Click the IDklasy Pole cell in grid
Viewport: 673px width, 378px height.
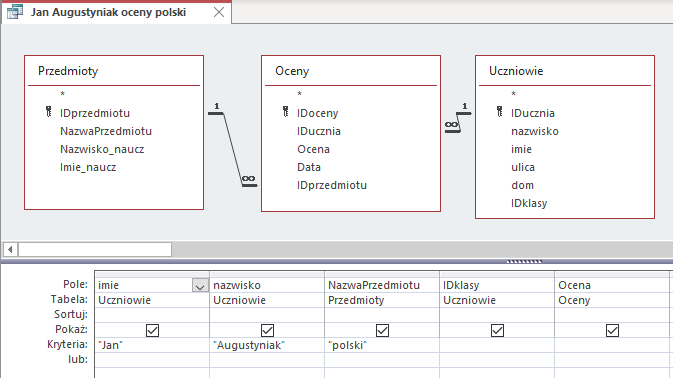click(x=497, y=285)
